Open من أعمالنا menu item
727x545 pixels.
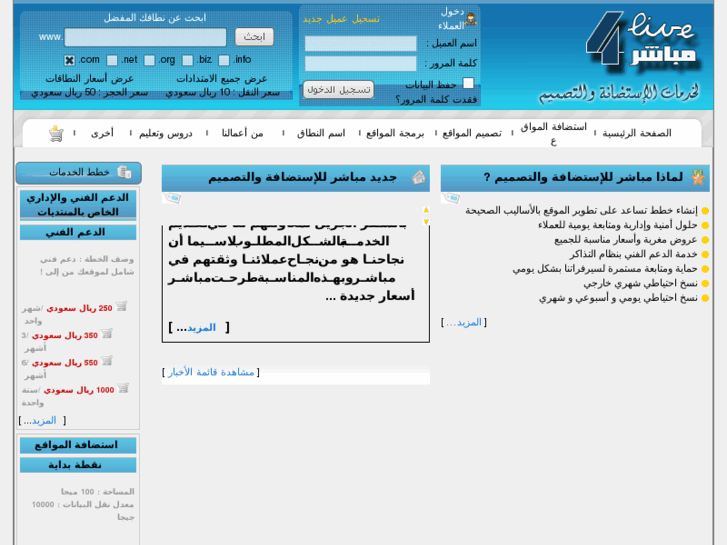coord(242,134)
